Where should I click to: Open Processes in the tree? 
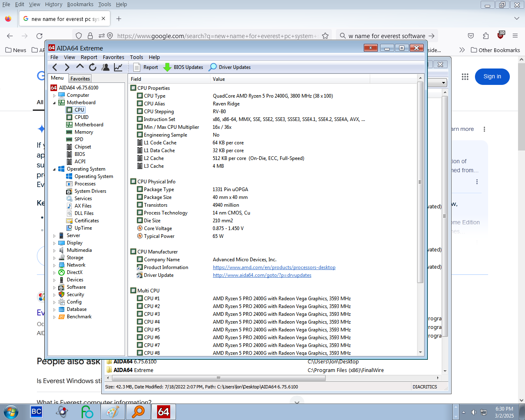click(x=85, y=184)
